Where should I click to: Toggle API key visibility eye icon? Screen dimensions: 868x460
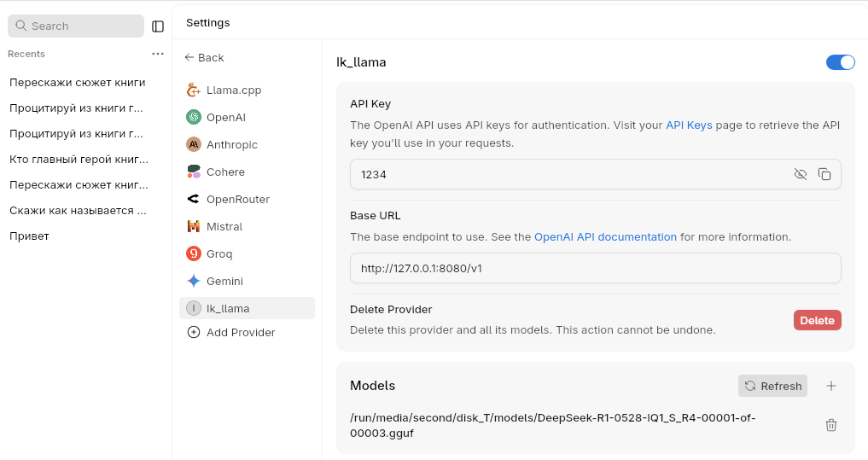tap(801, 174)
